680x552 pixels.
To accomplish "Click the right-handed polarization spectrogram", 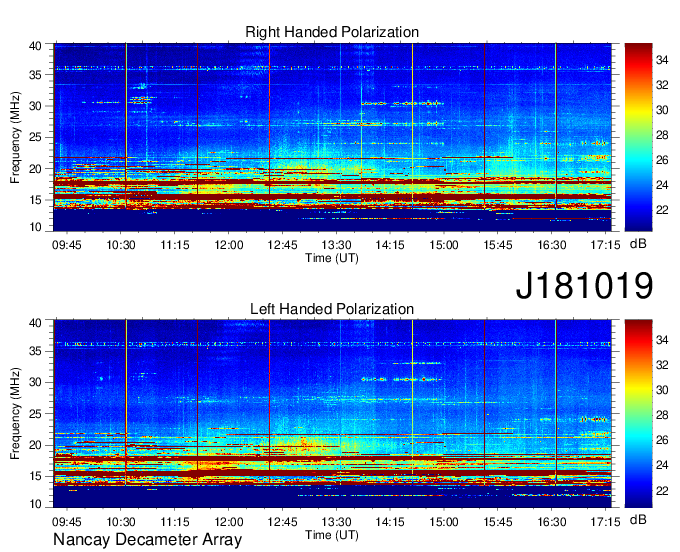I will tap(332, 137).
